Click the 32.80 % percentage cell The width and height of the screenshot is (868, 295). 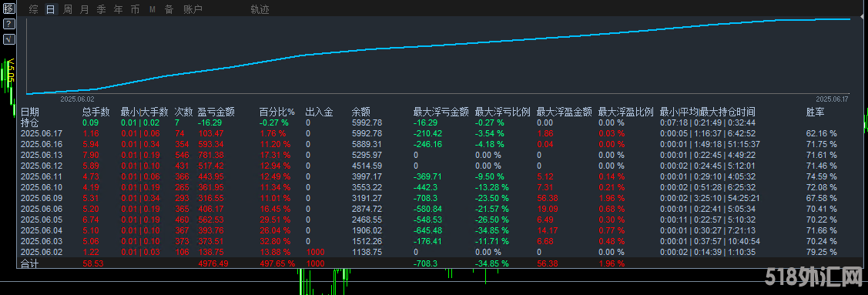pos(274,241)
